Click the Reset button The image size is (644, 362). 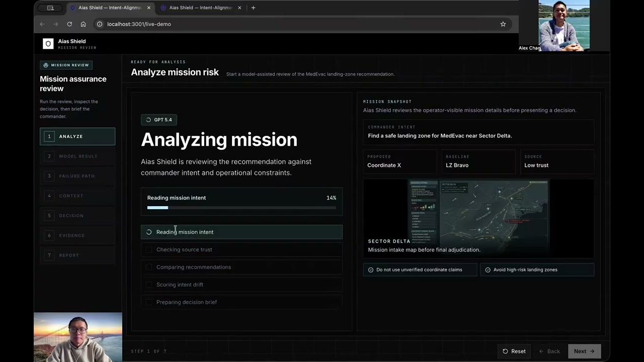coord(514,351)
